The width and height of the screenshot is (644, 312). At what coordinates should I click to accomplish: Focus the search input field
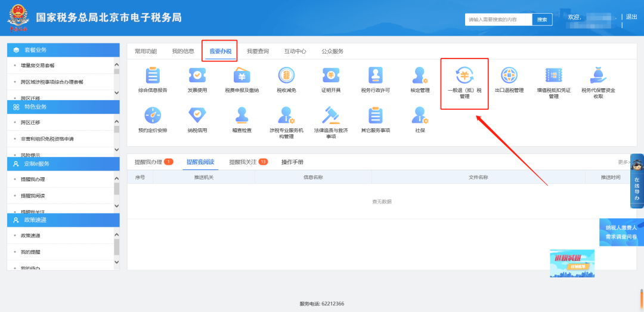(x=499, y=19)
